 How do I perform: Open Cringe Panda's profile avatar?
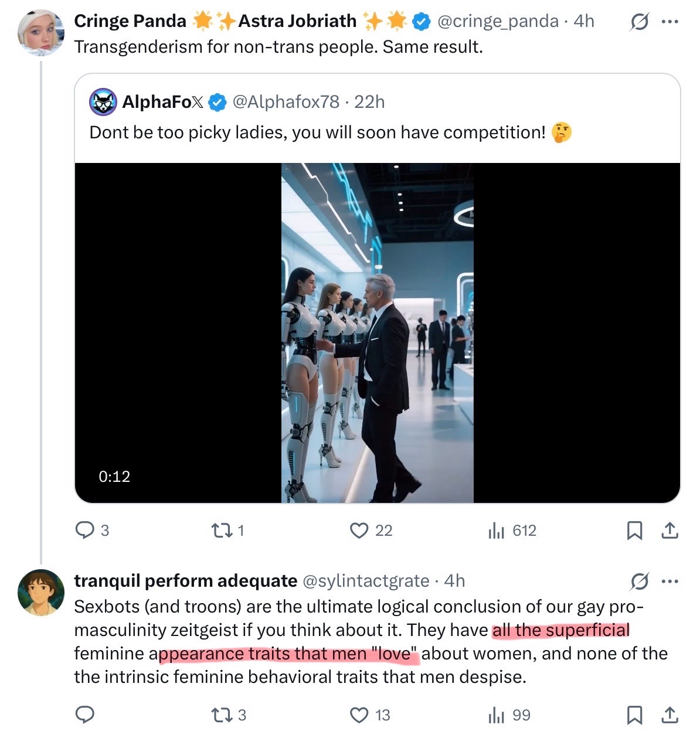(x=40, y=32)
